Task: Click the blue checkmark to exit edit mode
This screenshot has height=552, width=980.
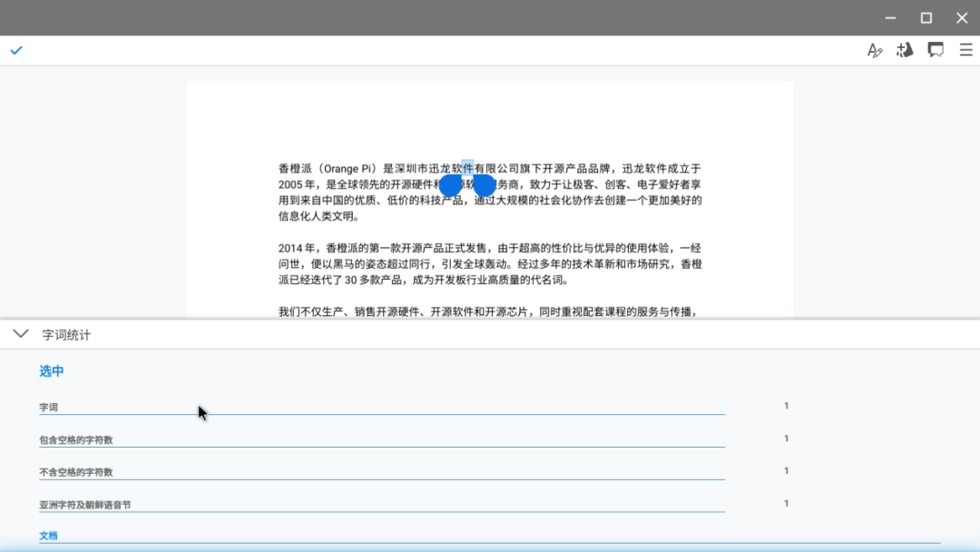Action: coord(16,50)
